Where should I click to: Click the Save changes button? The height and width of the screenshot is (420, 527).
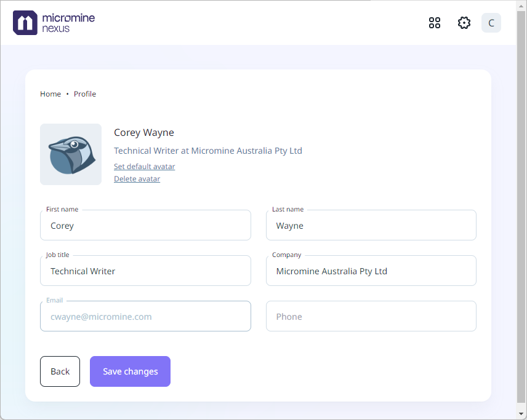[x=130, y=371]
